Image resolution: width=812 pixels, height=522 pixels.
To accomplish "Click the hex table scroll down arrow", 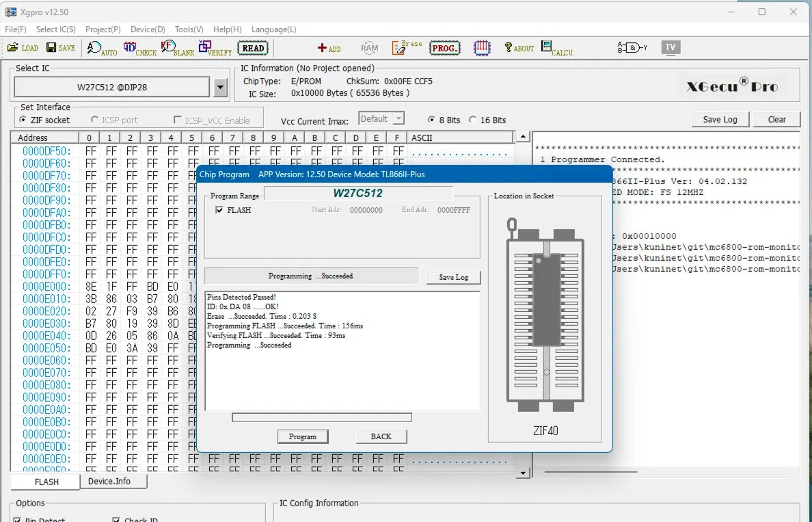I will 523,472.
